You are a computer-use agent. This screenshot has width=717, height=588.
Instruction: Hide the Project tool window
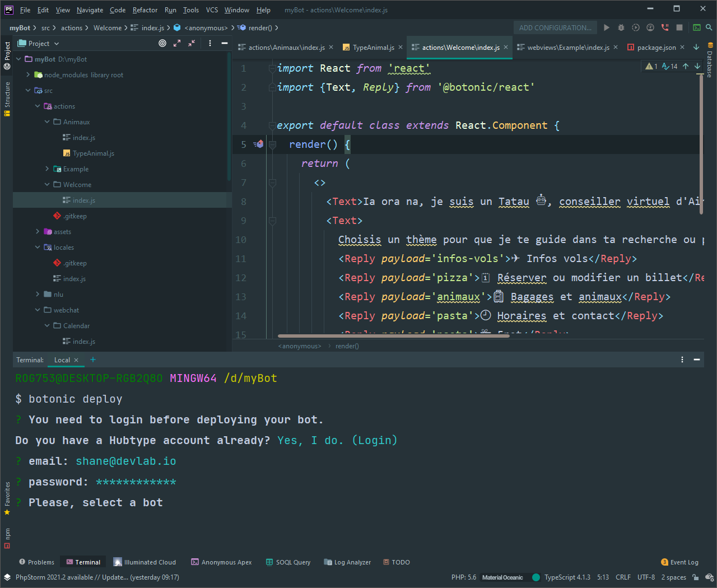224,43
